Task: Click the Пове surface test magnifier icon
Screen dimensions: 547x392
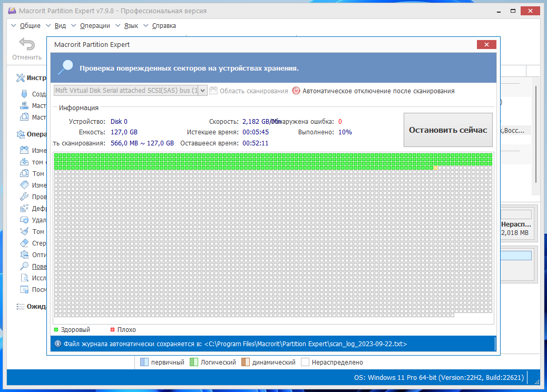Action: (x=24, y=266)
